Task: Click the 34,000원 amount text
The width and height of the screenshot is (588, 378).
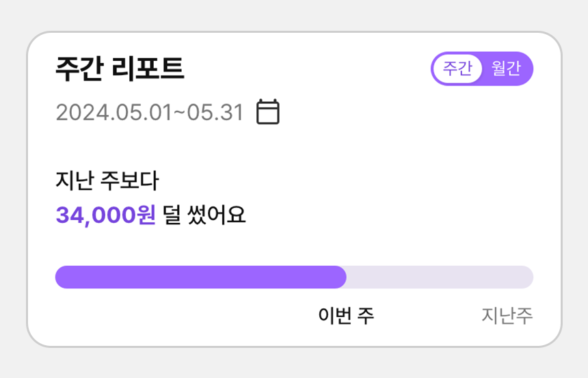Action: pyautogui.click(x=105, y=215)
